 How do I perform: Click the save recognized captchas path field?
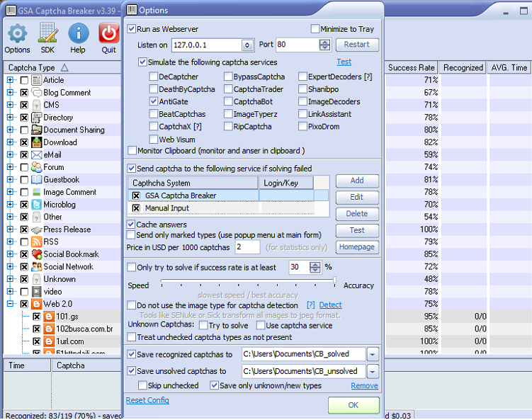(x=304, y=354)
